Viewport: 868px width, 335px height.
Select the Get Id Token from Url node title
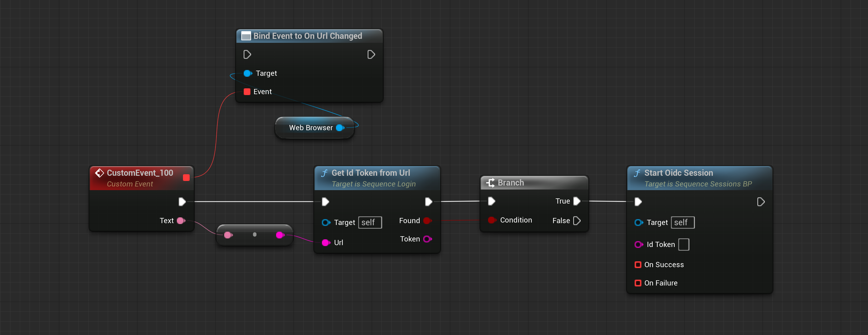tap(370, 173)
